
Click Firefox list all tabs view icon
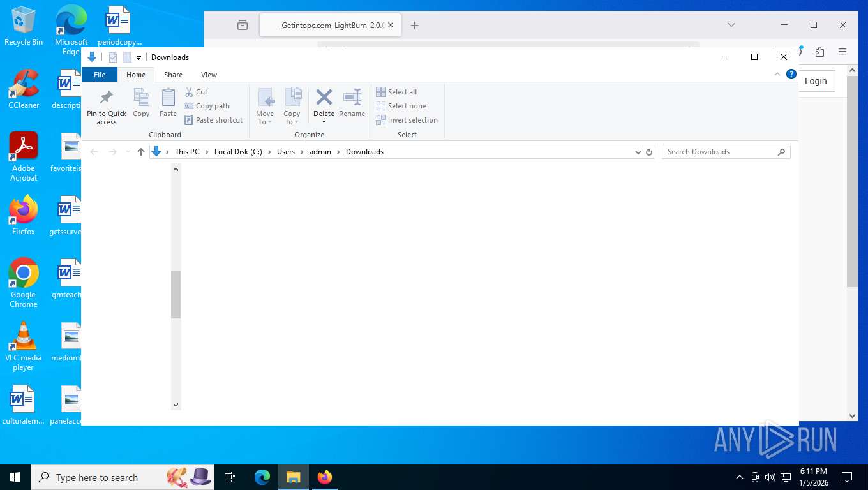pos(243,26)
